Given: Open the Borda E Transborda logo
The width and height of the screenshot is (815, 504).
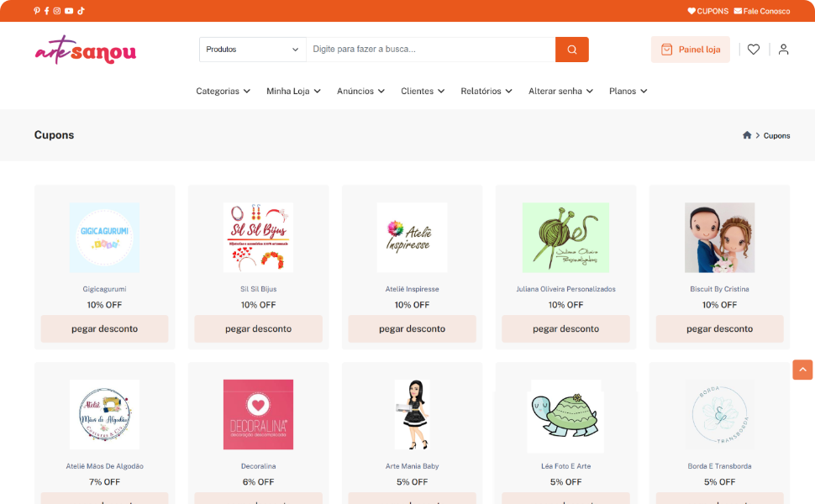Looking at the screenshot, I should [x=719, y=415].
